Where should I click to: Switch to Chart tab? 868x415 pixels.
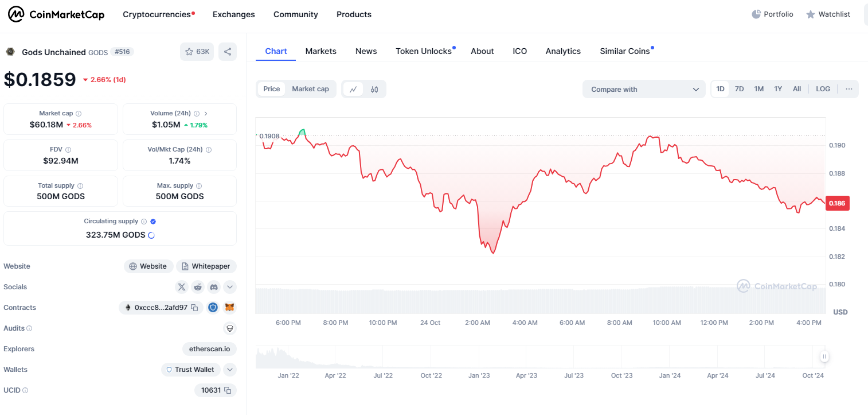(276, 51)
